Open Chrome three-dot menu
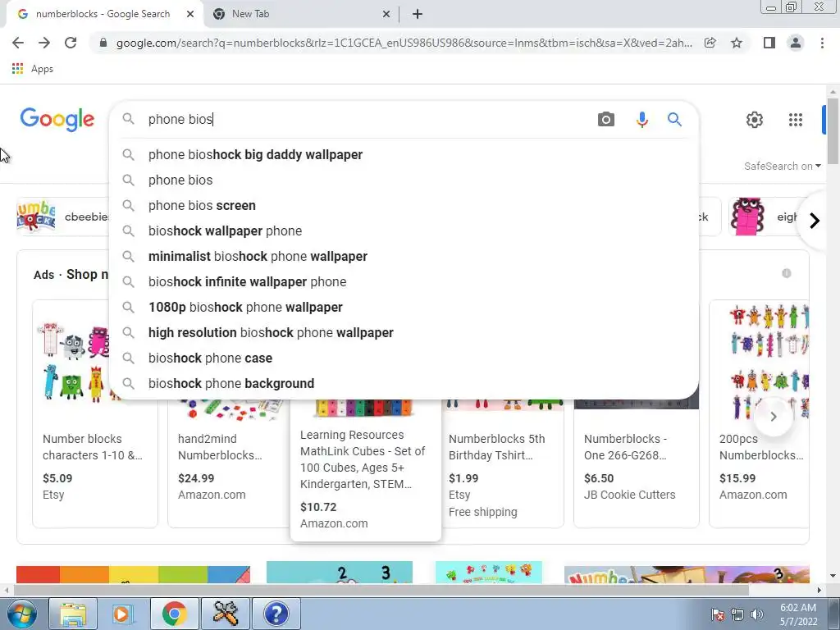The height and width of the screenshot is (630, 840). (822, 43)
